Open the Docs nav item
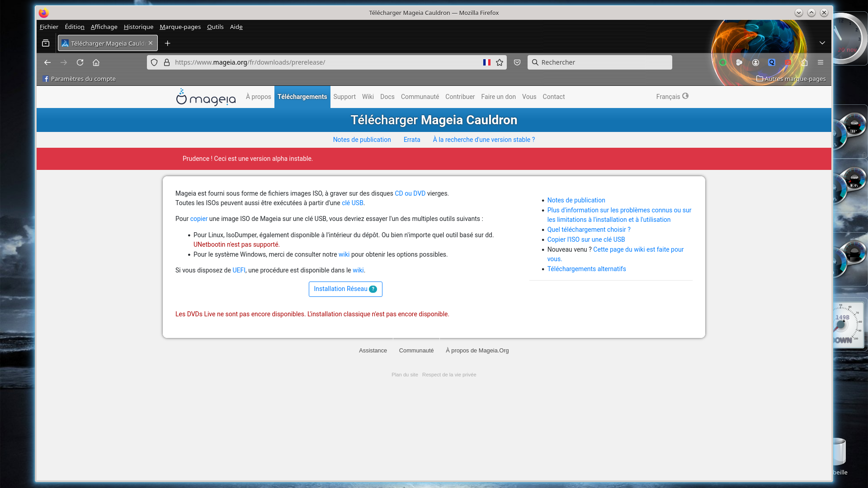 pyautogui.click(x=387, y=97)
